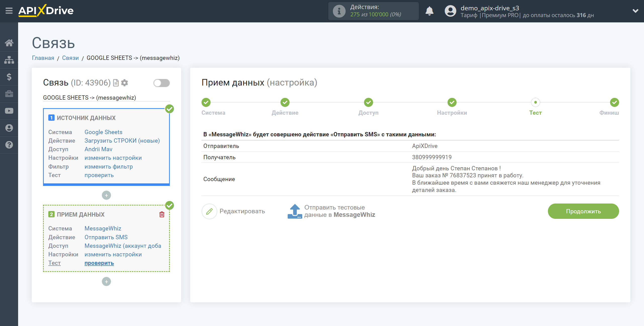Click recipient value 380999999919
This screenshot has height=326, width=644.
(x=432, y=157)
